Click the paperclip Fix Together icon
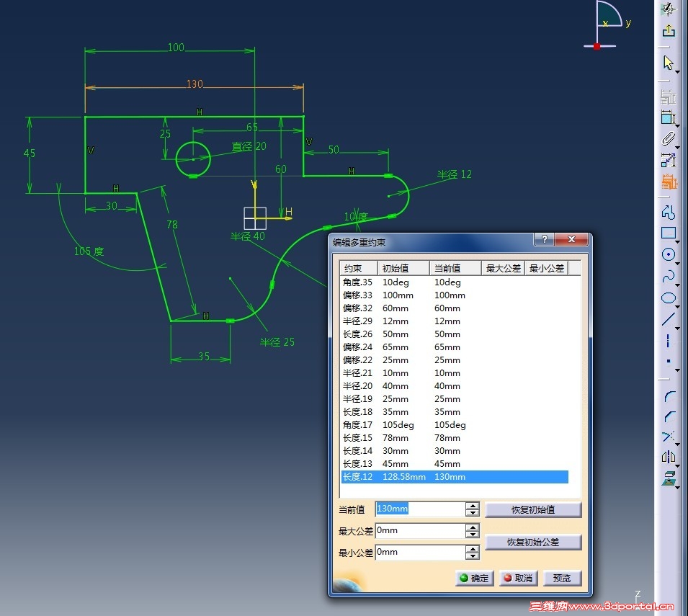 pyautogui.click(x=668, y=139)
